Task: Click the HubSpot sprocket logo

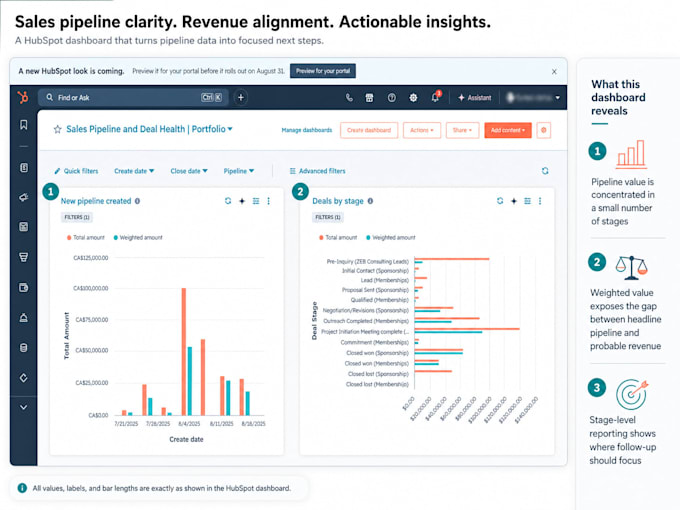Action: [23, 97]
